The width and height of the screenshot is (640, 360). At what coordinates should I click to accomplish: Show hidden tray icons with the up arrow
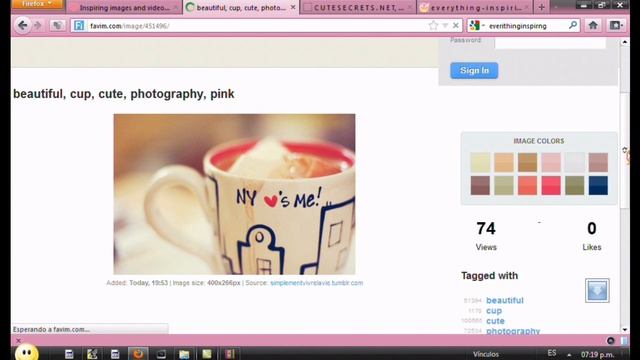[569, 355]
